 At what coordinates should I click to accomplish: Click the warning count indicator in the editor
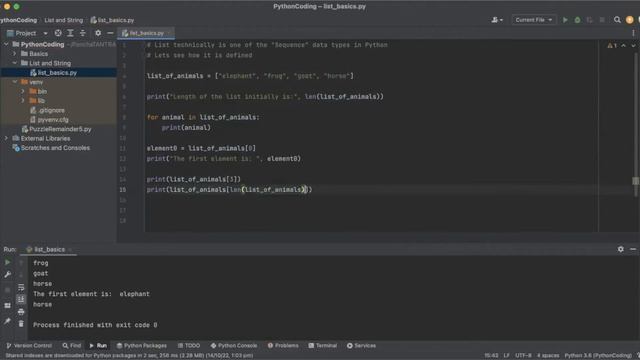tap(612, 45)
